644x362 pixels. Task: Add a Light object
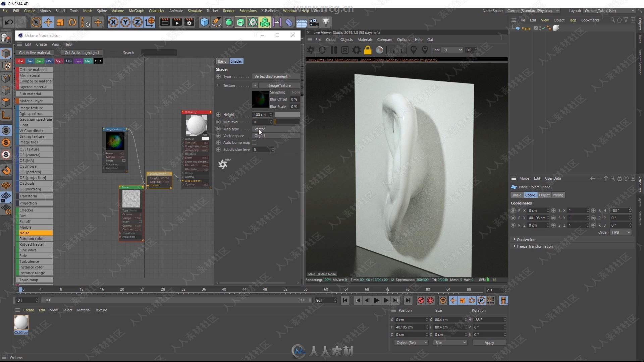[x=326, y=22]
